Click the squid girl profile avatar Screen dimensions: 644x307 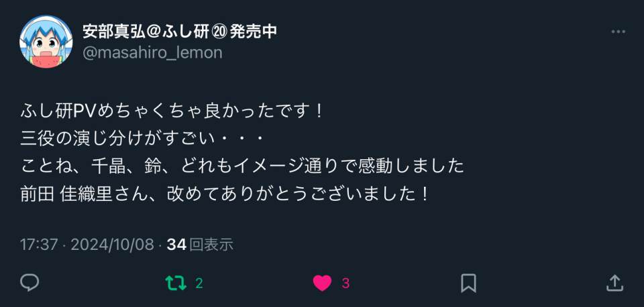click(46, 42)
